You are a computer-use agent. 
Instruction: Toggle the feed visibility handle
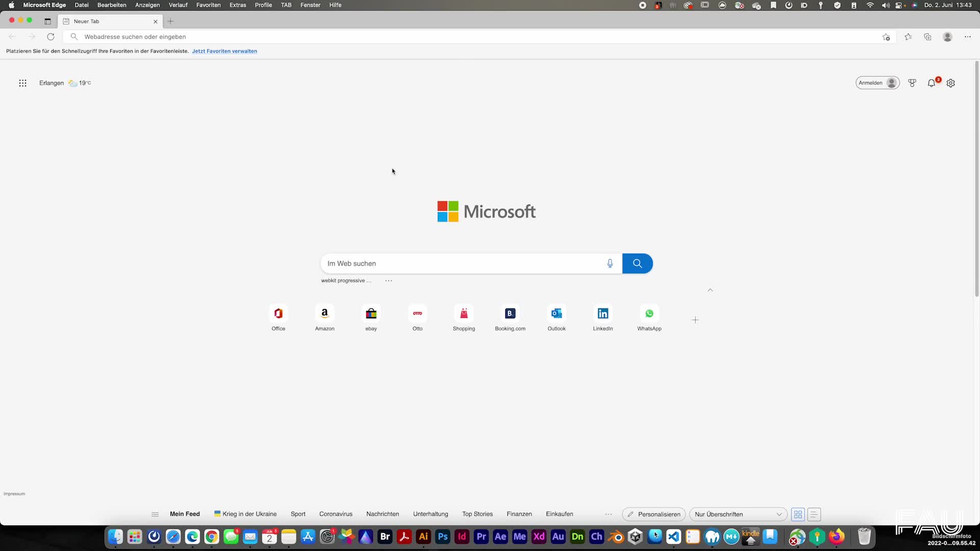(155, 514)
